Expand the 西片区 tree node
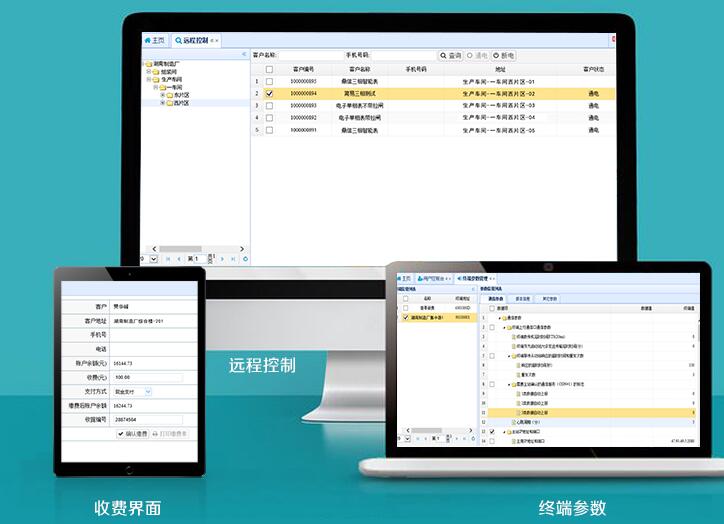This screenshot has height=524, width=724. coord(163,103)
